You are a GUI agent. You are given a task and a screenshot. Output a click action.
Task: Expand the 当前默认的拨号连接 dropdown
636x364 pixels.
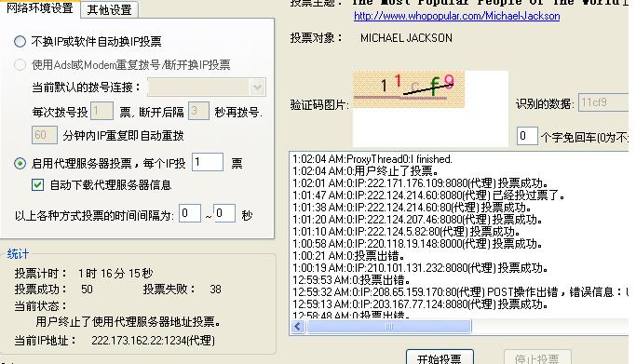pos(257,87)
